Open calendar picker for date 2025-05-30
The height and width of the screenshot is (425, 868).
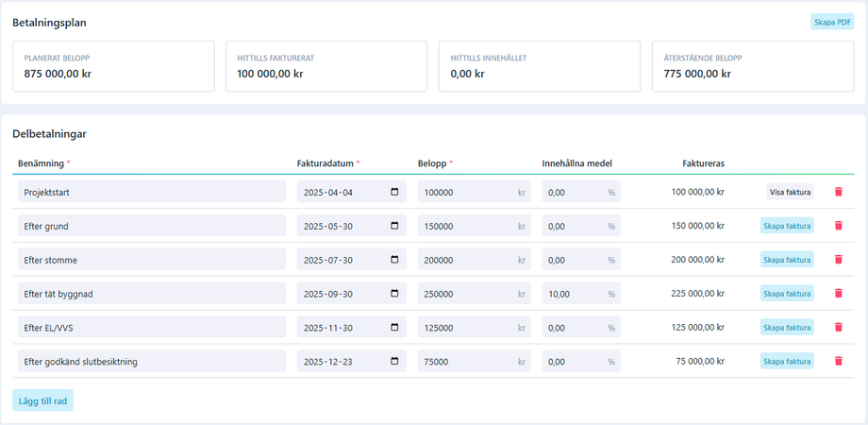[394, 226]
